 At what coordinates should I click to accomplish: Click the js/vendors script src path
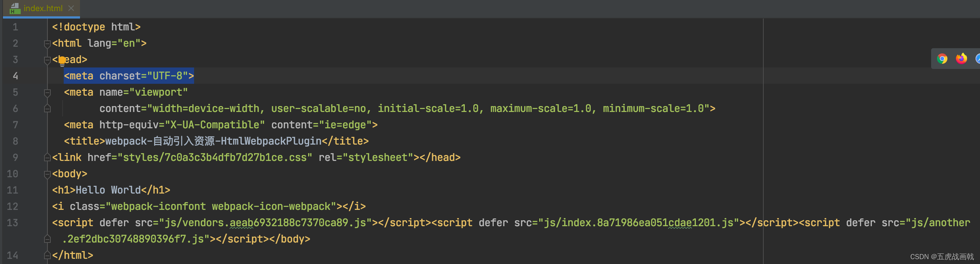265,223
